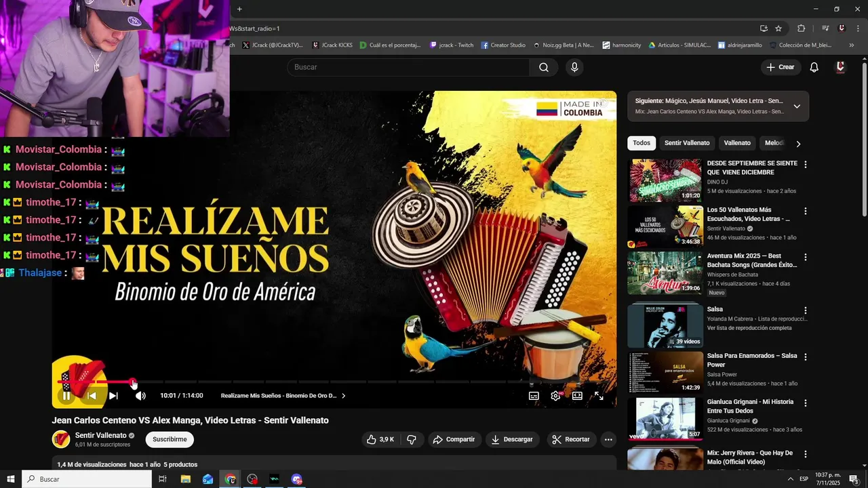868x488 pixels.
Task: Click the video progress bar scrubber
Action: pyautogui.click(x=133, y=382)
